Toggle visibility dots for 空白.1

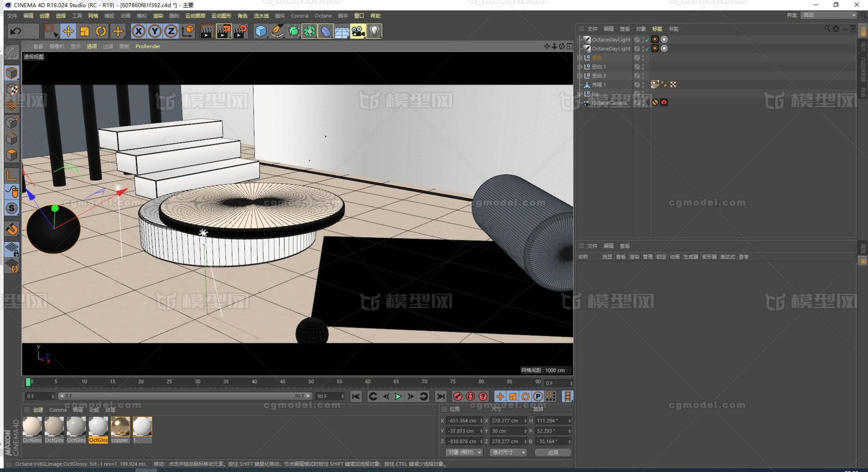(643, 67)
